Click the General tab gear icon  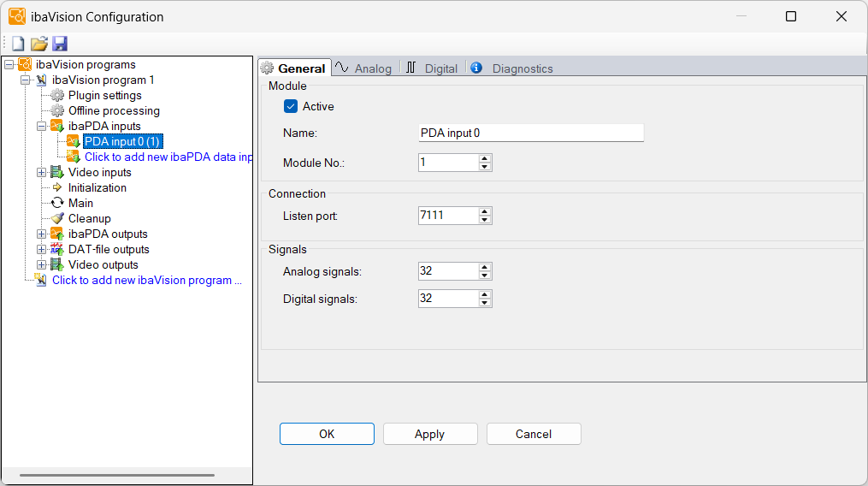(268, 68)
